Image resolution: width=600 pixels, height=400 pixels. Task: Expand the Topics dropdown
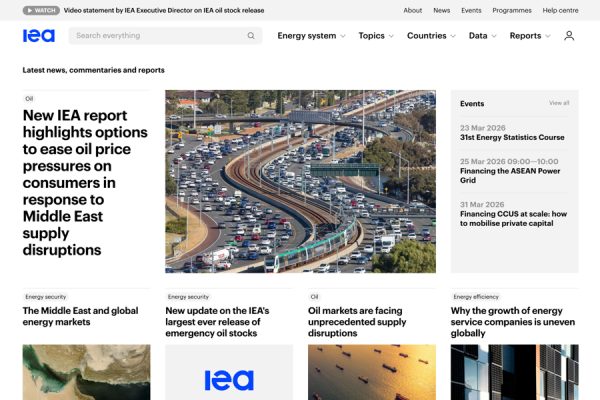pos(376,36)
